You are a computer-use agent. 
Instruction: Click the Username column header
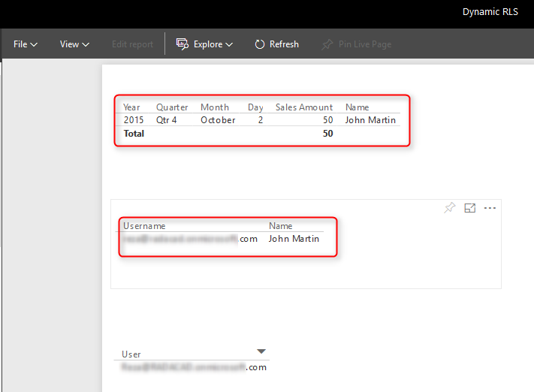pyautogui.click(x=144, y=226)
